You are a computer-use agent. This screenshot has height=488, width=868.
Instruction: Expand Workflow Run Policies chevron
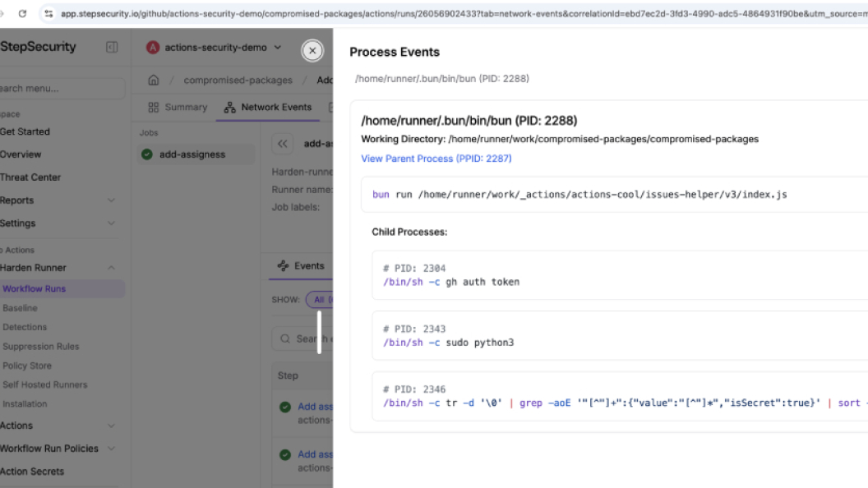pyautogui.click(x=111, y=449)
